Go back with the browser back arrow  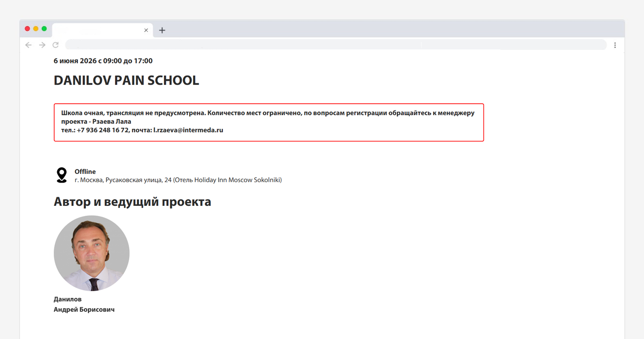(29, 45)
